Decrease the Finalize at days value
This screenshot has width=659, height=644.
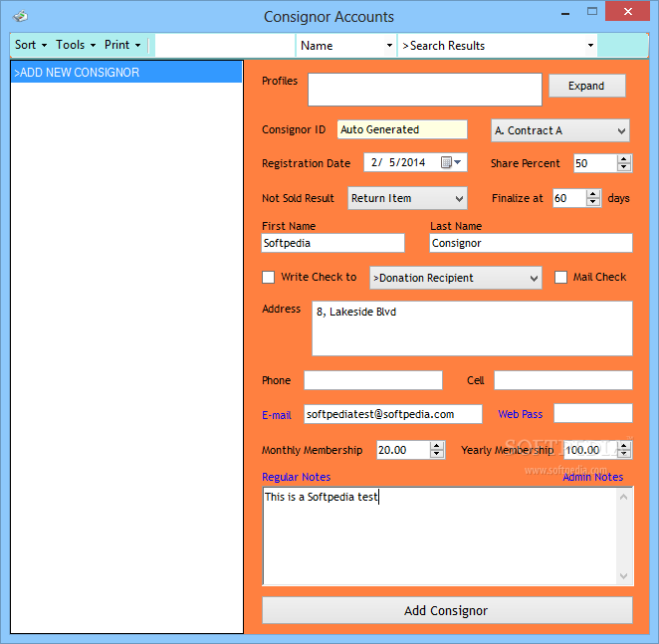pyautogui.click(x=593, y=202)
